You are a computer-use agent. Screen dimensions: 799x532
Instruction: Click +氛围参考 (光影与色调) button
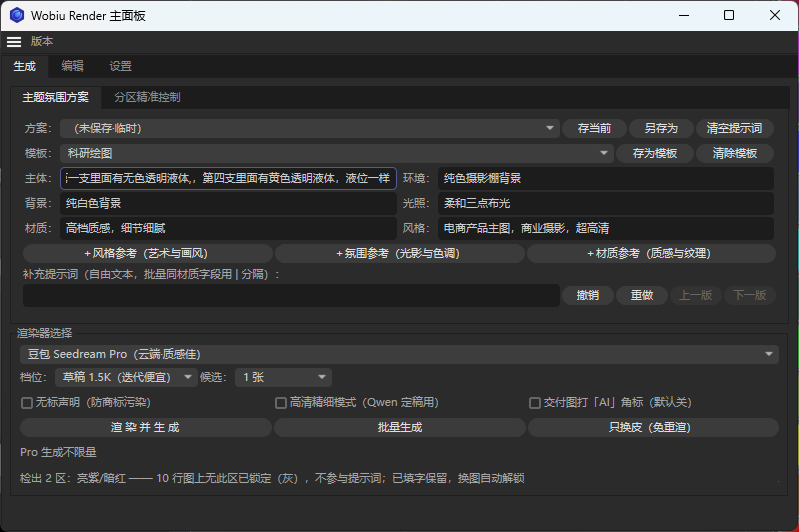click(400, 253)
